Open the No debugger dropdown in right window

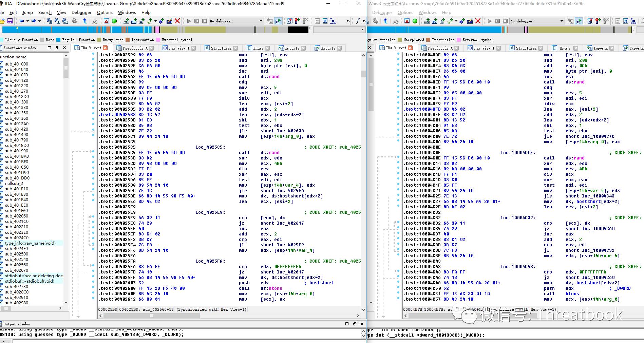[537, 21]
